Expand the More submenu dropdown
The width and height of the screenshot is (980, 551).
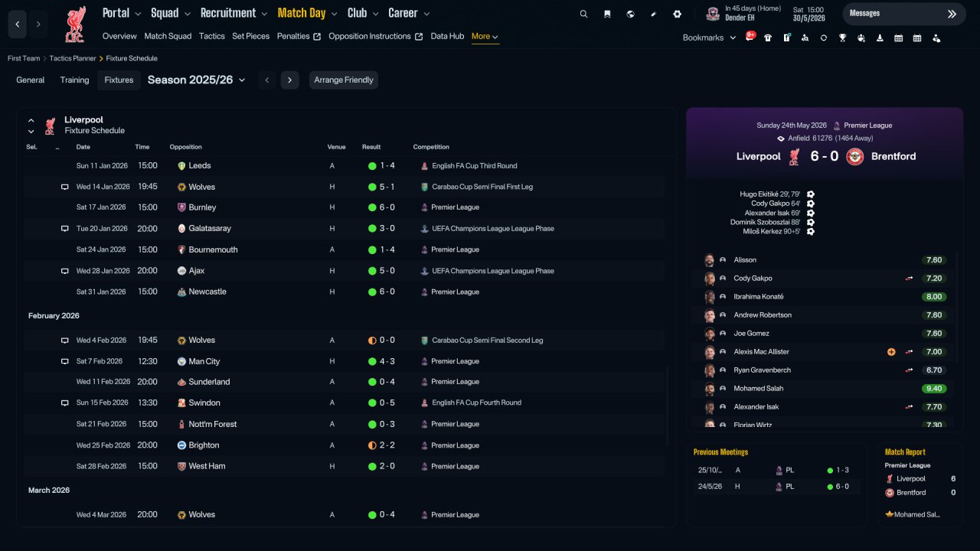(x=485, y=37)
